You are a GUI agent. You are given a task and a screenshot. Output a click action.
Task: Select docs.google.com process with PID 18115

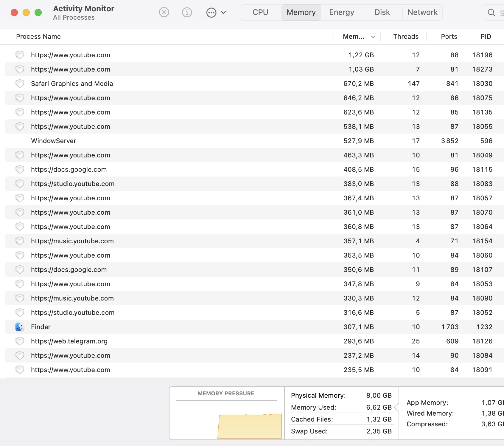tap(69, 169)
